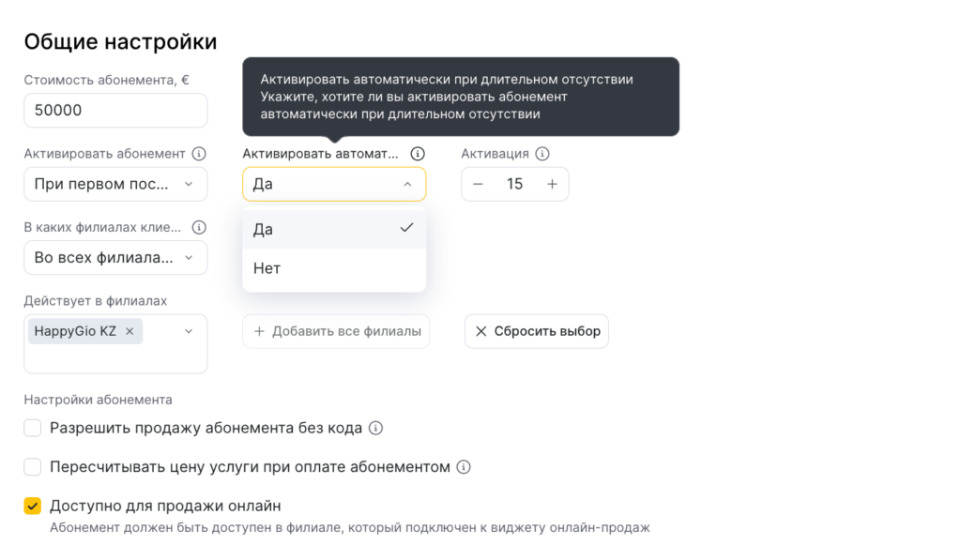Expand the Действует в филиалах selector chevron
Viewport: 961px width, 560px height.
(189, 331)
